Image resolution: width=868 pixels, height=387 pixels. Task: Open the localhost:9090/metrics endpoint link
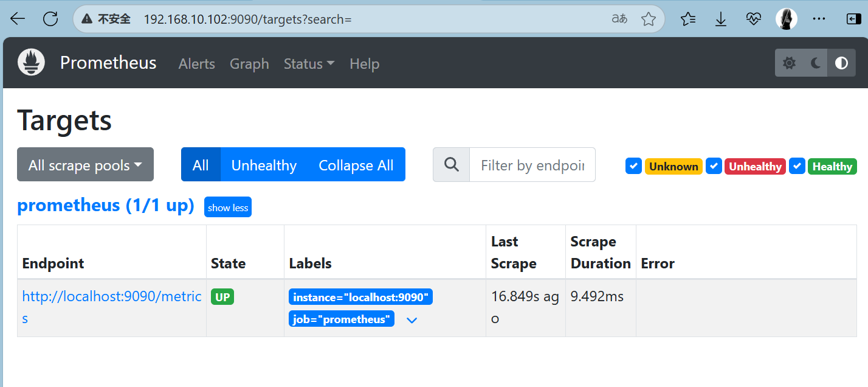tap(112, 307)
